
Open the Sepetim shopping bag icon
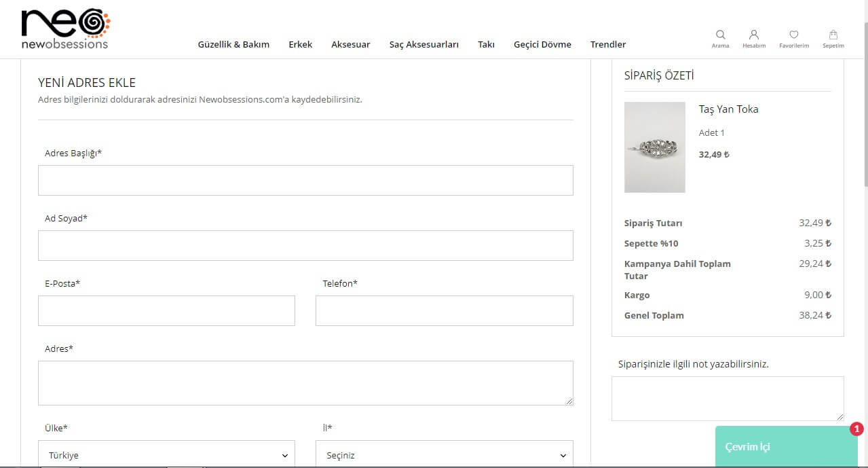tap(833, 35)
